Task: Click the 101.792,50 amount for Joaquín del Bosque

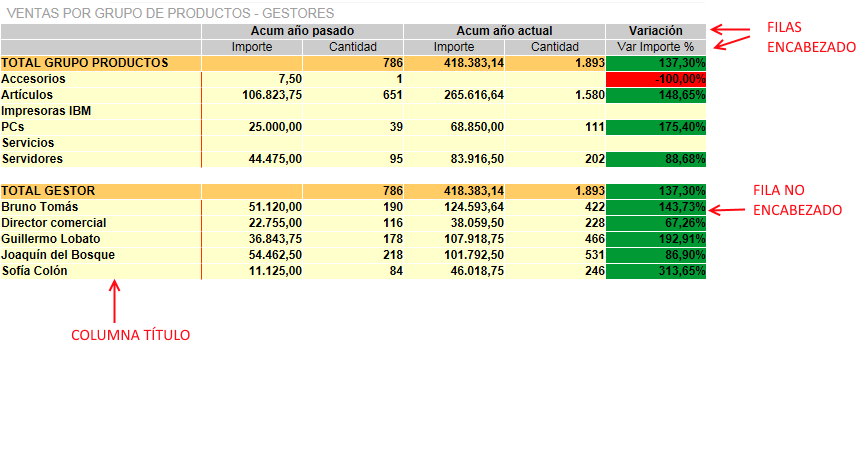Action: point(468,255)
